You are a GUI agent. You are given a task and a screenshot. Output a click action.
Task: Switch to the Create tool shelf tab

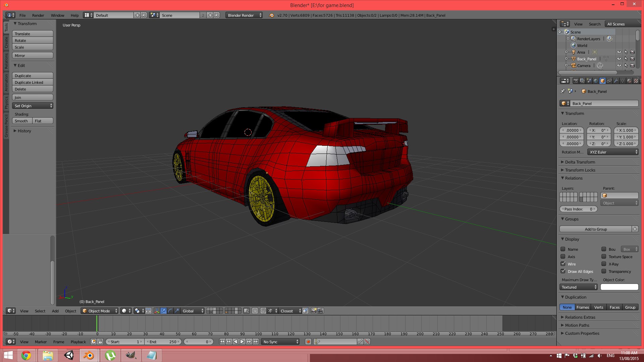coord(6,42)
